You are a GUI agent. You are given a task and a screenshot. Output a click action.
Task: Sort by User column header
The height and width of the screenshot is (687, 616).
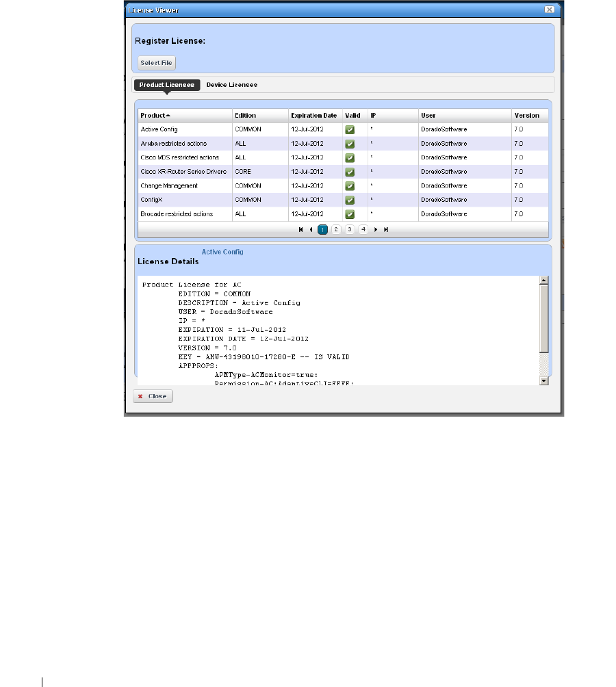click(465, 115)
